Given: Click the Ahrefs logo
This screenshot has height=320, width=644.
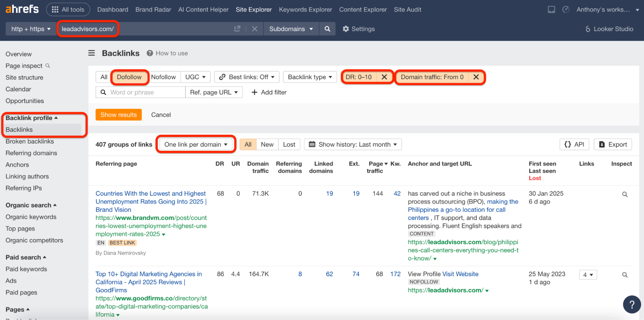Looking at the screenshot, I should point(22,9).
